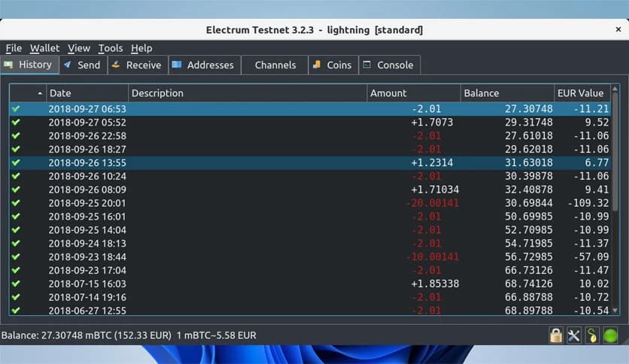Click confirmed checkmark of 2018-09-26 18:27 row
The height and width of the screenshot is (364, 629).
16,149
